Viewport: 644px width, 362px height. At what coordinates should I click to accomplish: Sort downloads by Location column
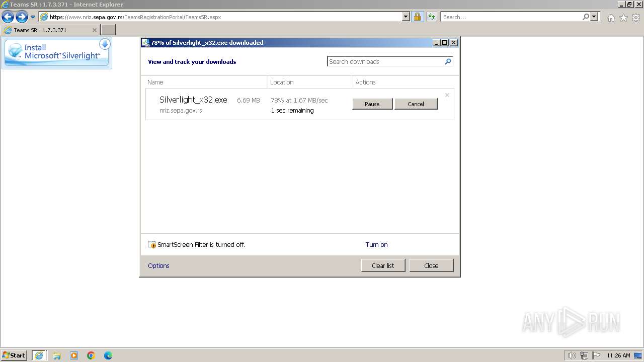[x=310, y=82]
